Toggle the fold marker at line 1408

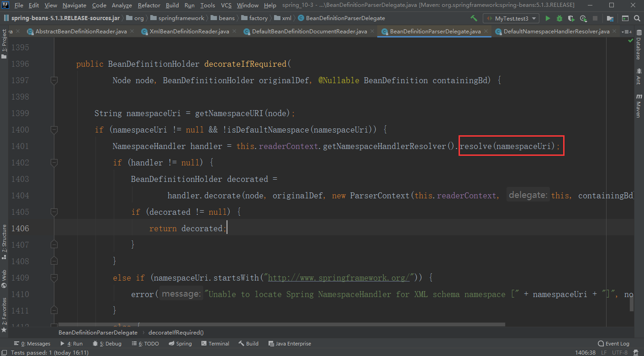pos(54,261)
